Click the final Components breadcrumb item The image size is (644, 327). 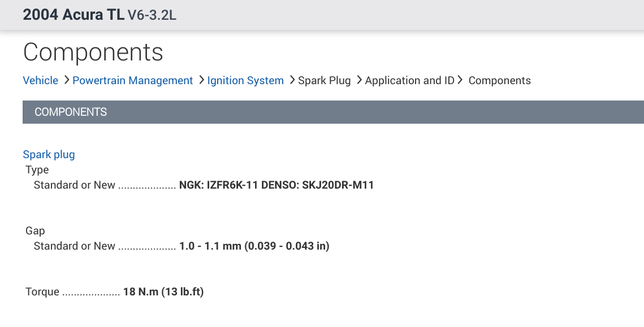[499, 81]
